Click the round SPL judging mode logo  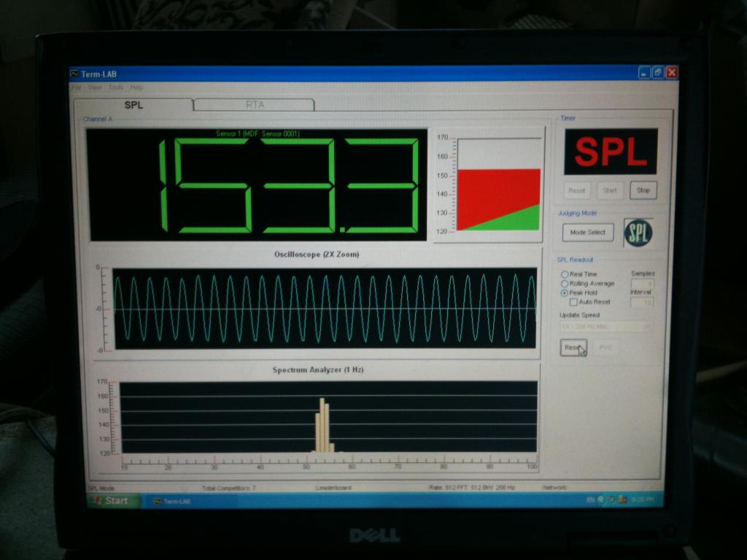(639, 233)
